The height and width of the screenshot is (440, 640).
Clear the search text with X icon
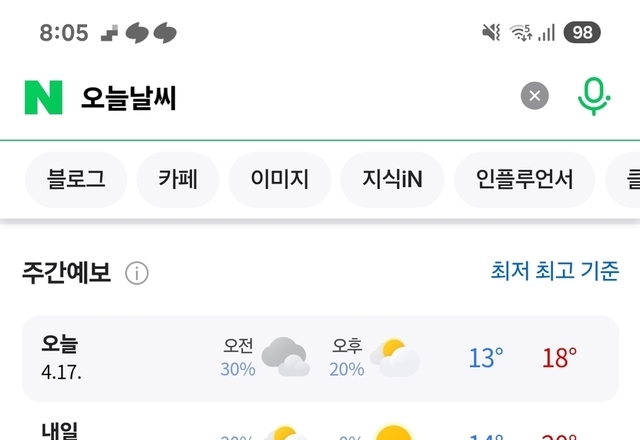click(535, 96)
